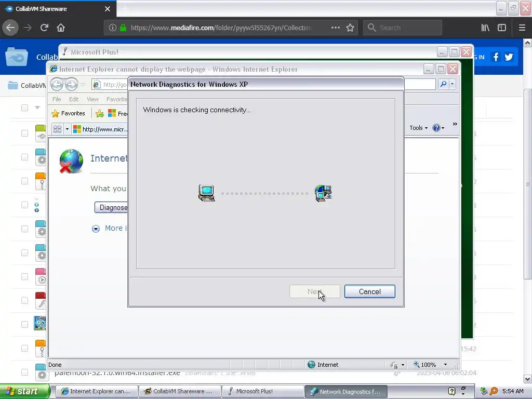This screenshot has width=532, height=399.
Task: Expand IE command bar chevron
Action: (455, 124)
